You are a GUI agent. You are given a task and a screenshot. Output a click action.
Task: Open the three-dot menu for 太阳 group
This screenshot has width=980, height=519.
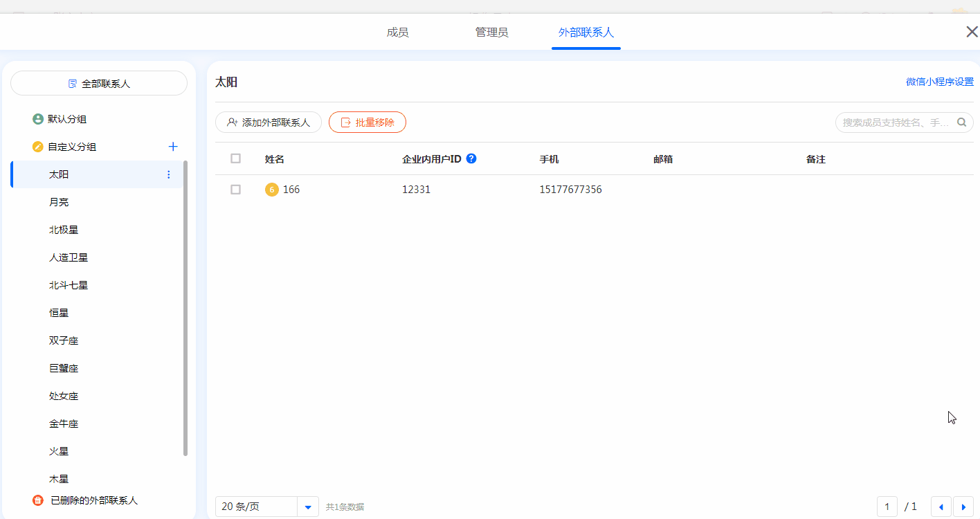[x=168, y=174]
